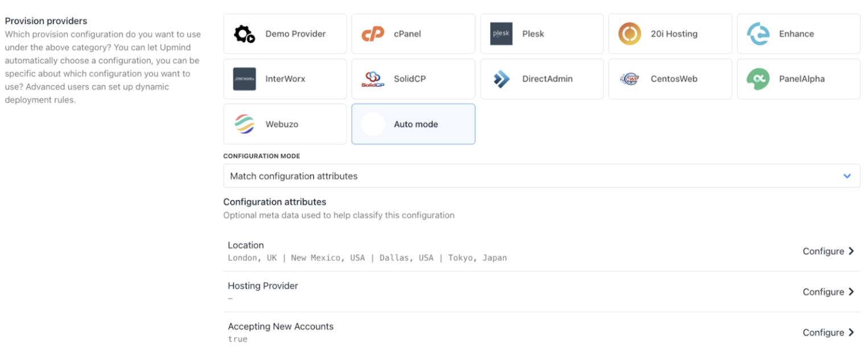Click the DirectAdmin blue arrow logo

click(x=501, y=79)
